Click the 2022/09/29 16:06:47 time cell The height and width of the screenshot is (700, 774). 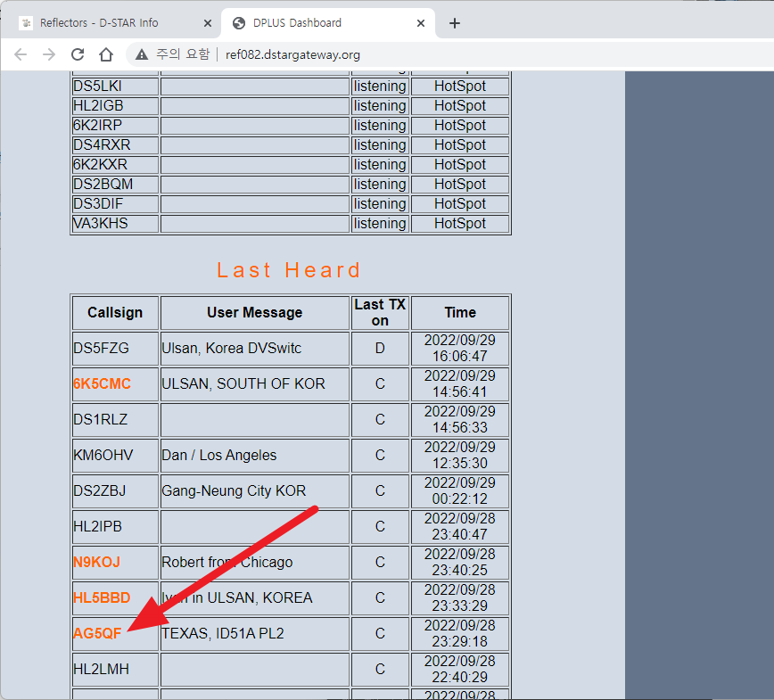tap(460, 348)
